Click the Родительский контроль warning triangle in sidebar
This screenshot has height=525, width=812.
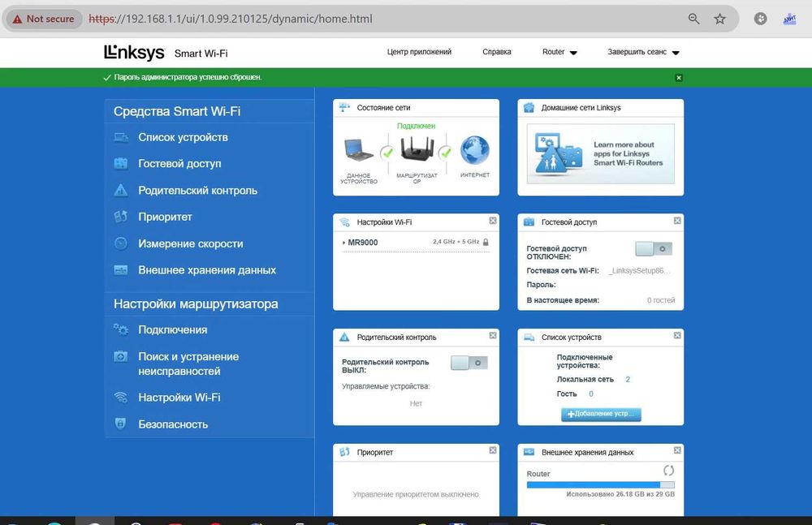click(121, 190)
